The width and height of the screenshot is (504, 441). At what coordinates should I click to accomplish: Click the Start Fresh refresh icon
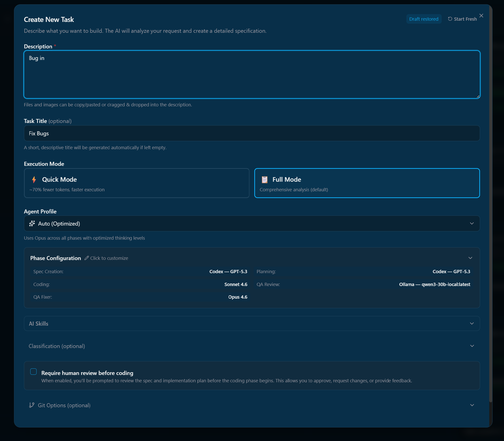coord(450,19)
